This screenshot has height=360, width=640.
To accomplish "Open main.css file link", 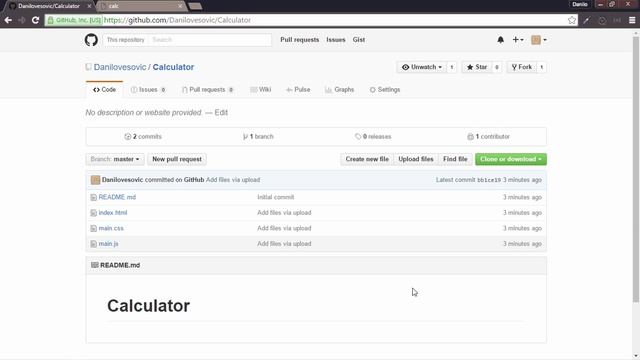I will point(111,228).
